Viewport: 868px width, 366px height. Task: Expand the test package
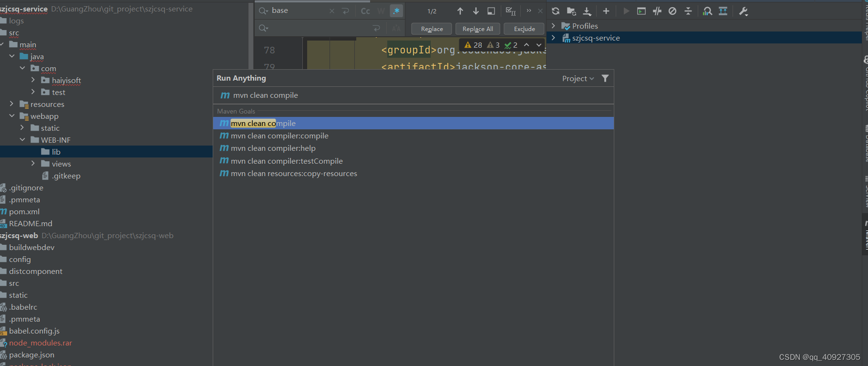pos(33,92)
